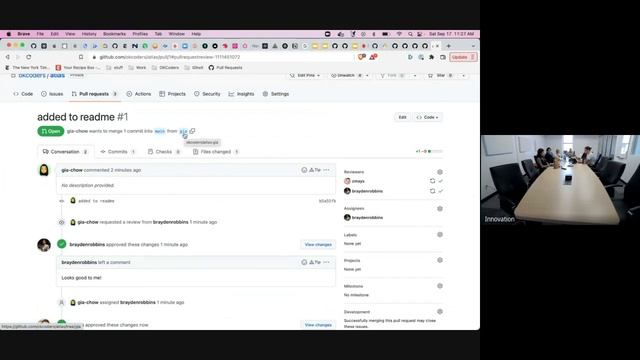Screen dimensions: 640x360
Task: Click the diffstat bar next to +1 −0
Action: click(x=435, y=151)
